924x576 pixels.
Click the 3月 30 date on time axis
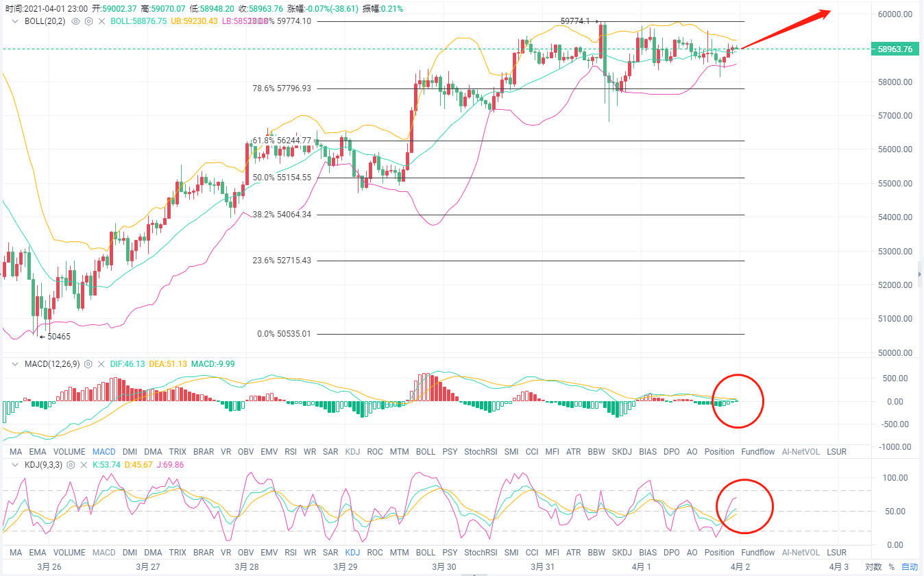444,567
